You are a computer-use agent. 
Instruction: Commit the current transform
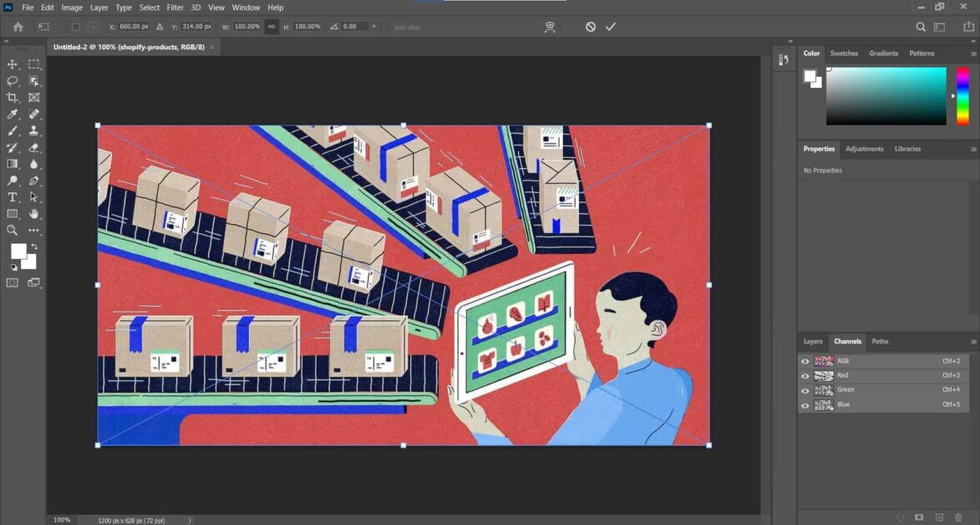[x=610, y=26]
